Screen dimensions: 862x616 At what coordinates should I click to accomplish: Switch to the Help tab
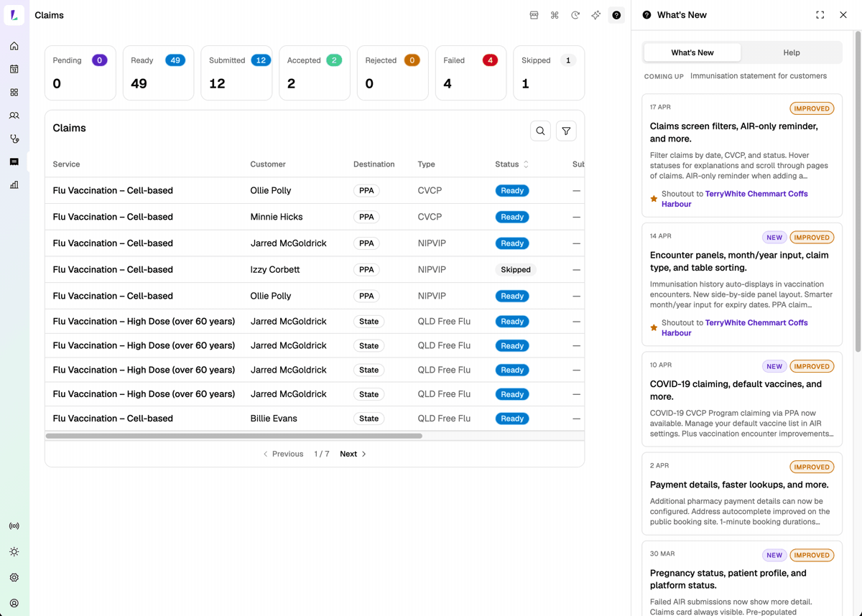(x=792, y=52)
